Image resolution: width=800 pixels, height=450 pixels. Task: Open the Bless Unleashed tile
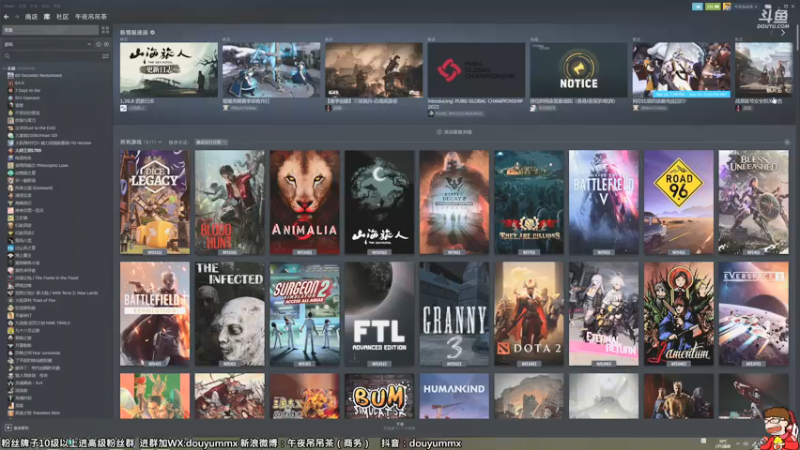(x=754, y=202)
